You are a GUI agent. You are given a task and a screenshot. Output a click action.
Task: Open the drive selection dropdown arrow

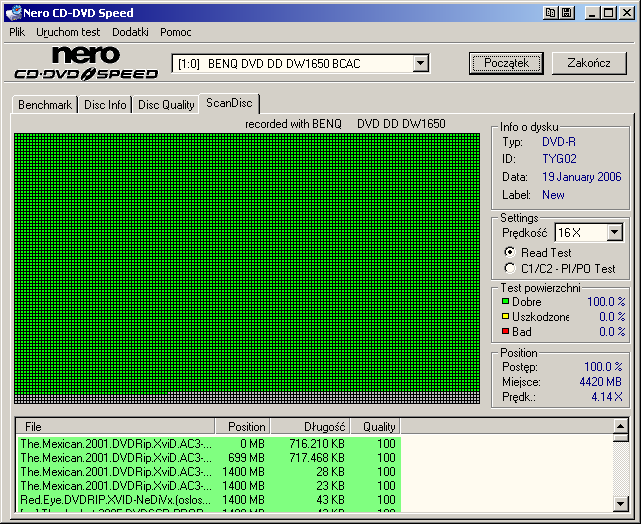click(420, 63)
